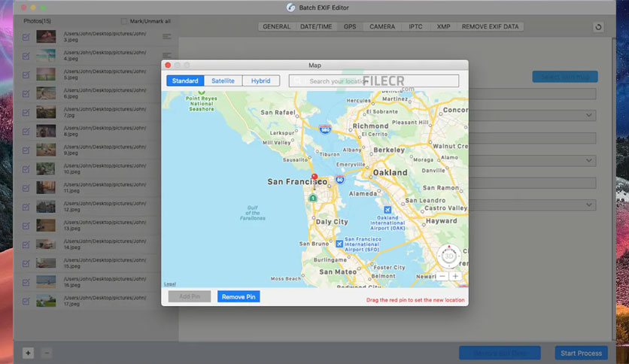629x364 pixels.
Task: Click the red location pin on map
Action: [x=314, y=177]
